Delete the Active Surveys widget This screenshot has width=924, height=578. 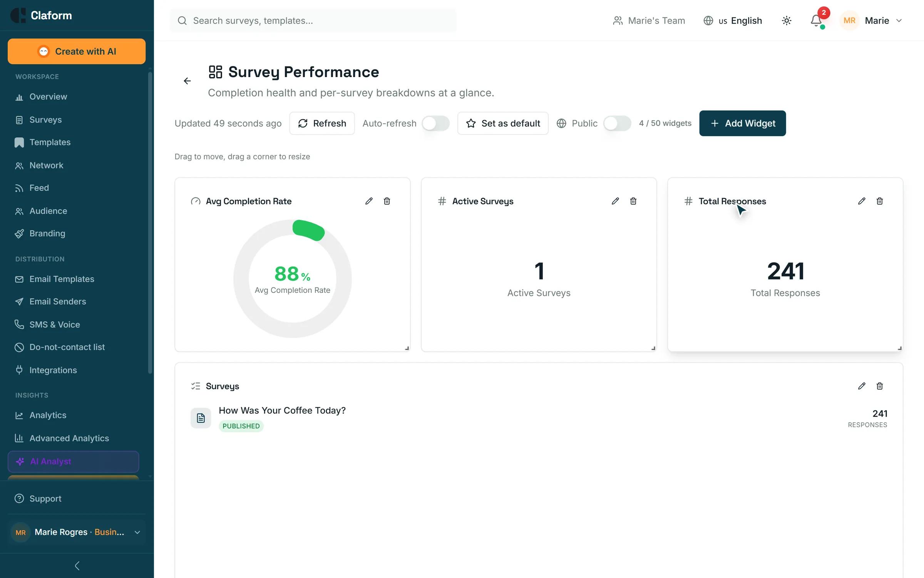[633, 201]
